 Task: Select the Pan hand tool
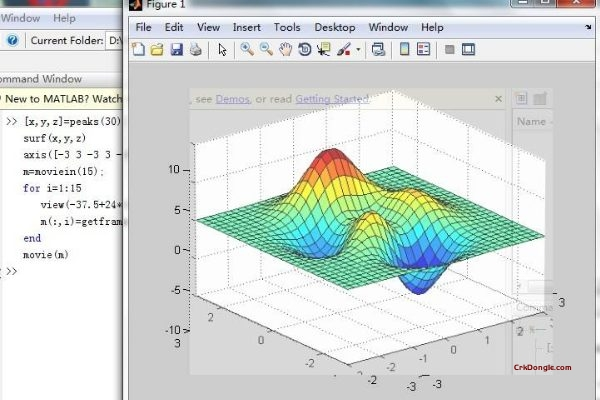[285, 49]
